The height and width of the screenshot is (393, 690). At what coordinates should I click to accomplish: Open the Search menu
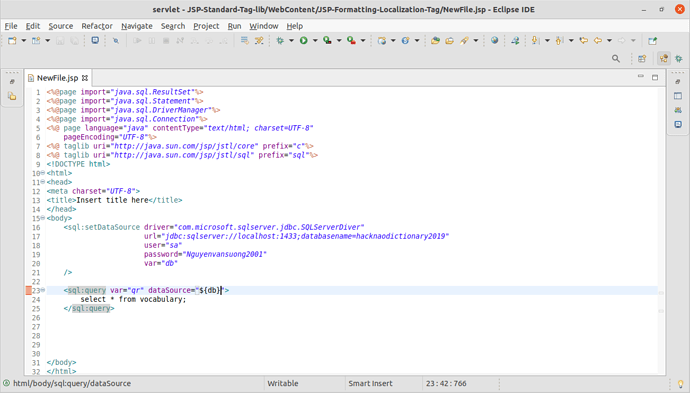(x=173, y=26)
